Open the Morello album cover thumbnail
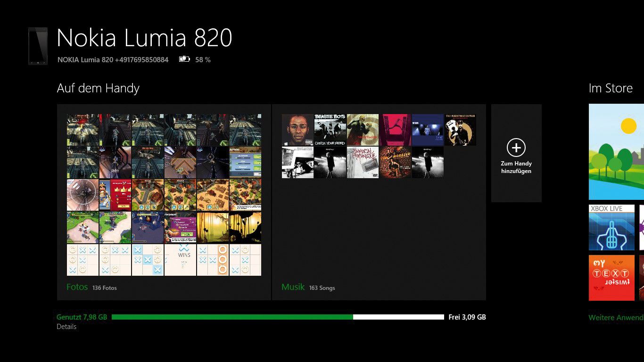The image size is (644, 362). click(x=395, y=162)
